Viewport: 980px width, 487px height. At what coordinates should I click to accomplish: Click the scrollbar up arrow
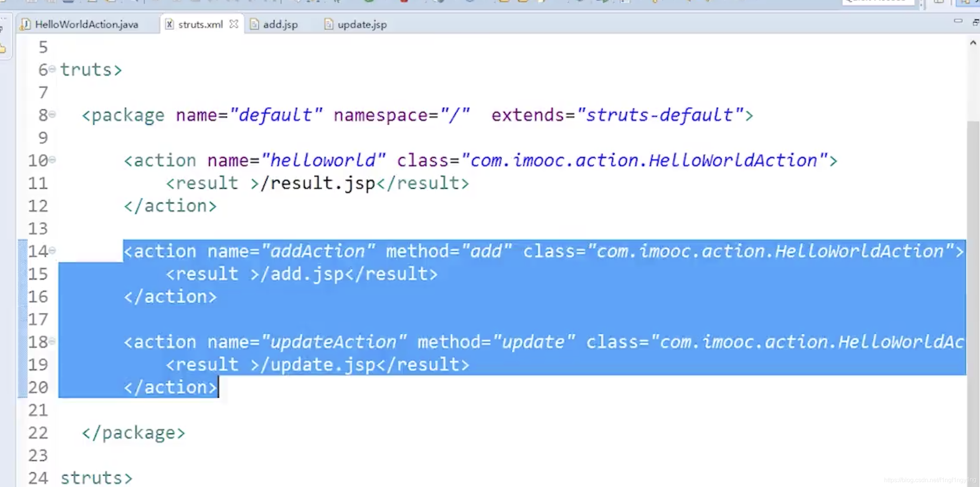973,43
